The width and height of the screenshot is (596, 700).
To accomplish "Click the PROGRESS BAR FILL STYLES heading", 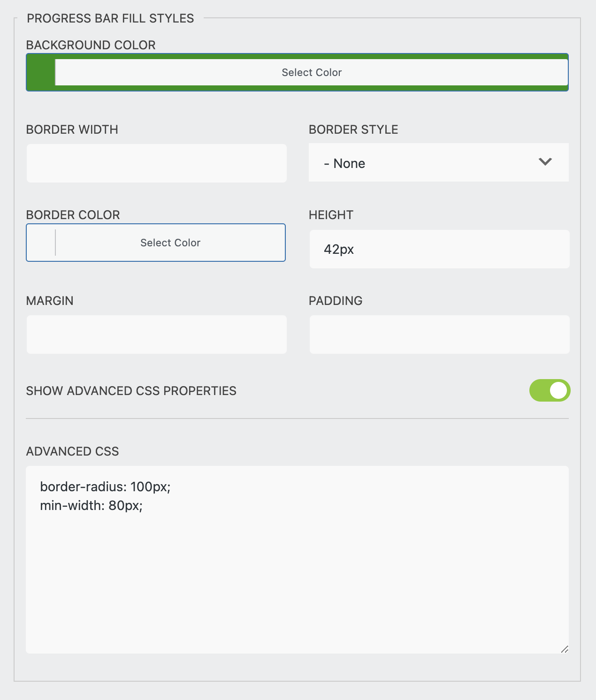I will [x=111, y=18].
